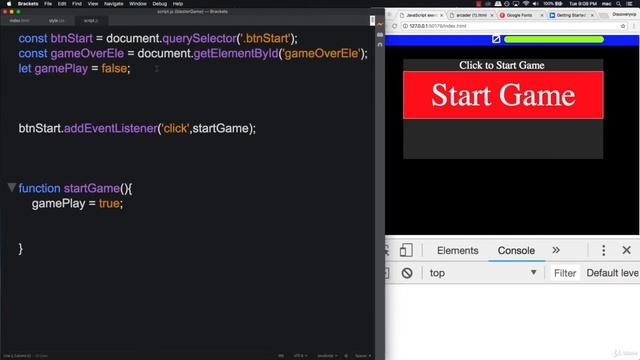This screenshot has width=640, height=360.
Task: Switch to style.css tab in Brackets
Action: coord(56,20)
